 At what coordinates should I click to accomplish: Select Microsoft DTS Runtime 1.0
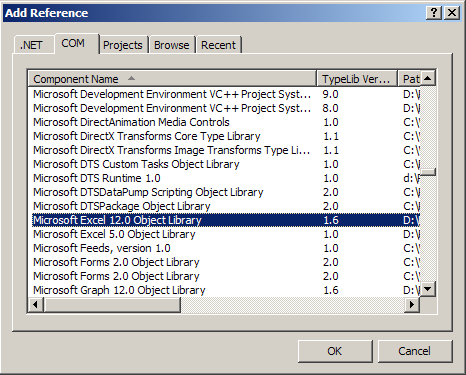pyautogui.click(x=226, y=178)
